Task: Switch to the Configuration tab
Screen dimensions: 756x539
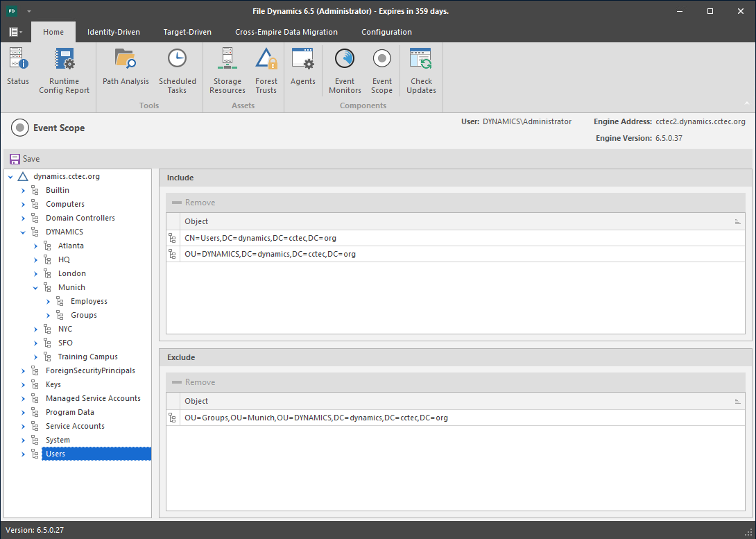Action: [386, 32]
